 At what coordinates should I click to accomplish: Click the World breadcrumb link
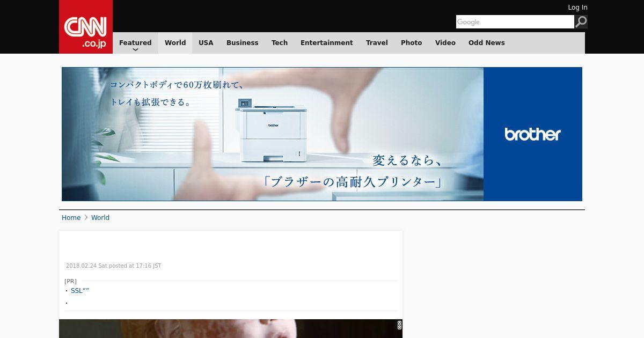tap(100, 218)
